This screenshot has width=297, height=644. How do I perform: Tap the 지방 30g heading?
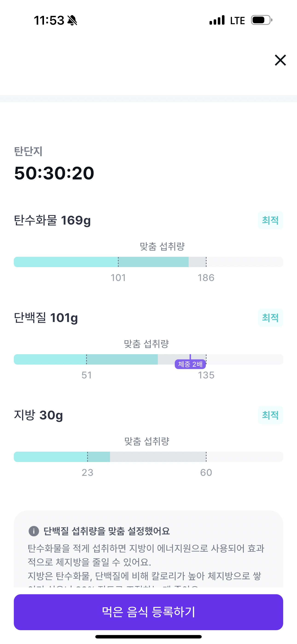coord(38,415)
